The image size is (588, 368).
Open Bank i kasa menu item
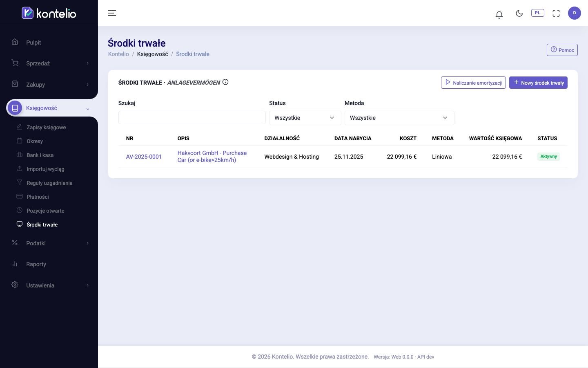click(x=40, y=155)
